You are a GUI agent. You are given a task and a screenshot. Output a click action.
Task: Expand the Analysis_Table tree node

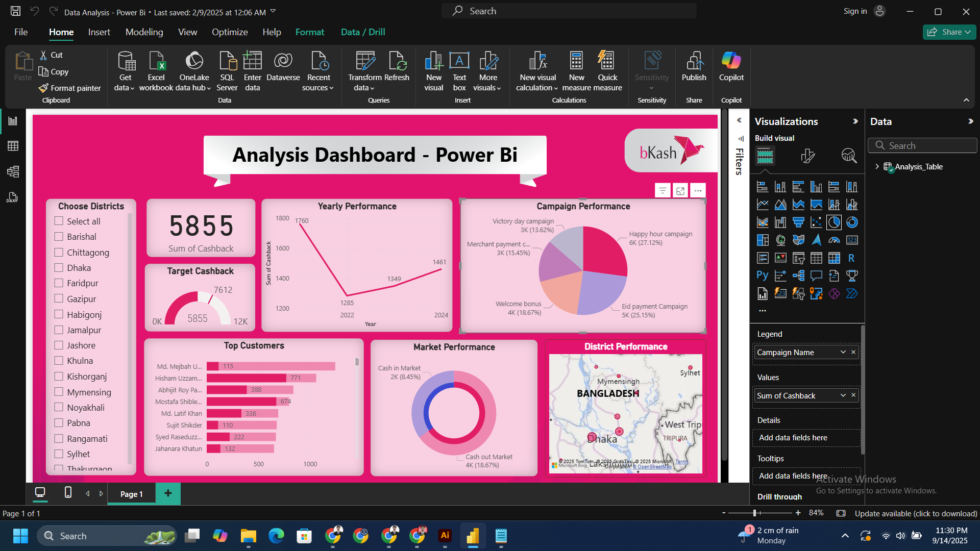pos(877,166)
